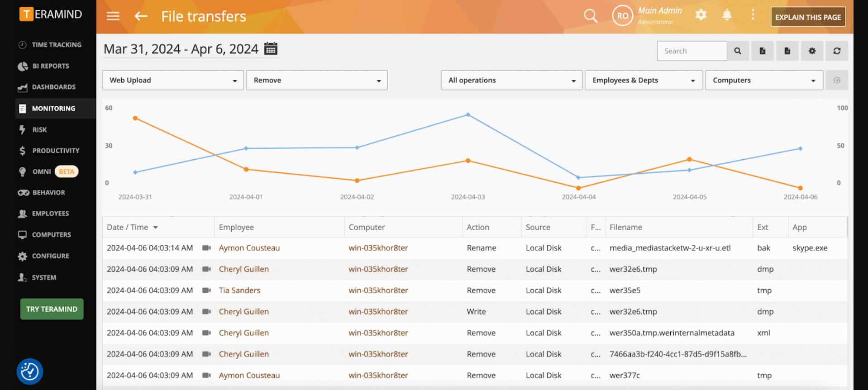
Task: Open the hamburger menu icon
Action: 113,16
